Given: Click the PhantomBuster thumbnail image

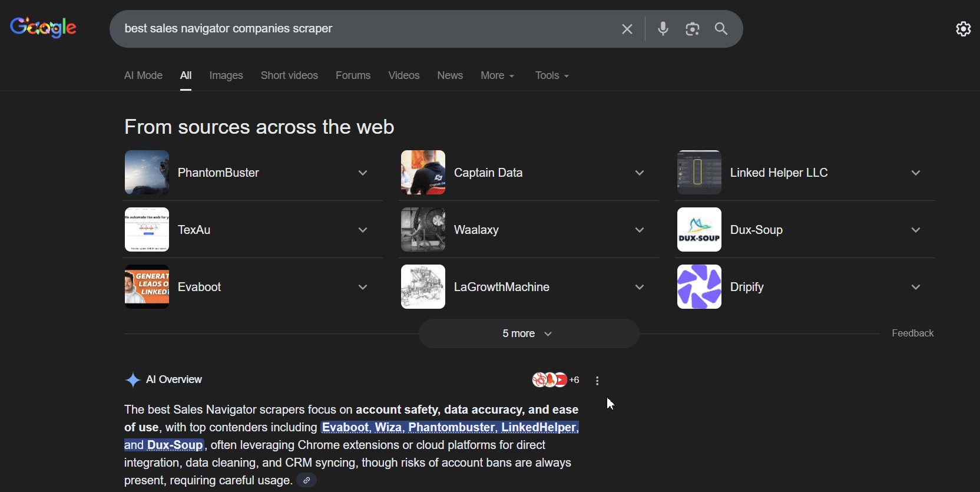Looking at the screenshot, I should point(147,172).
